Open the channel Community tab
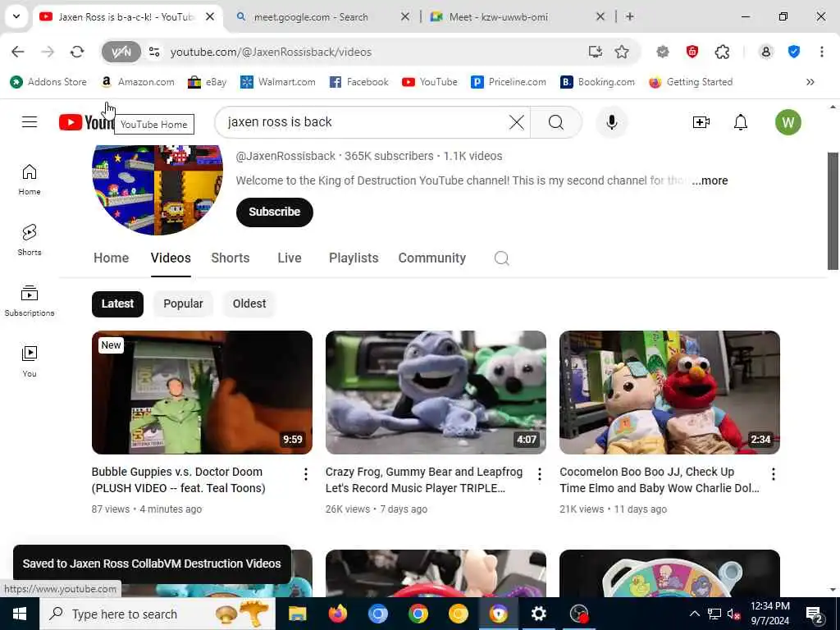 (x=431, y=258)
